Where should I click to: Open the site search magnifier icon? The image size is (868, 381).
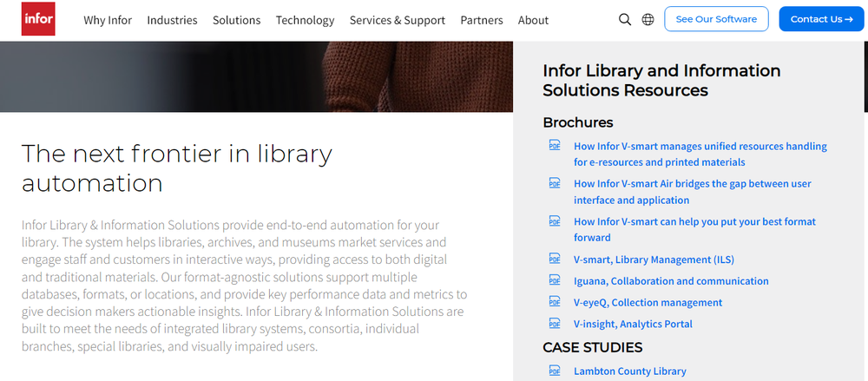tap(624, 20)
